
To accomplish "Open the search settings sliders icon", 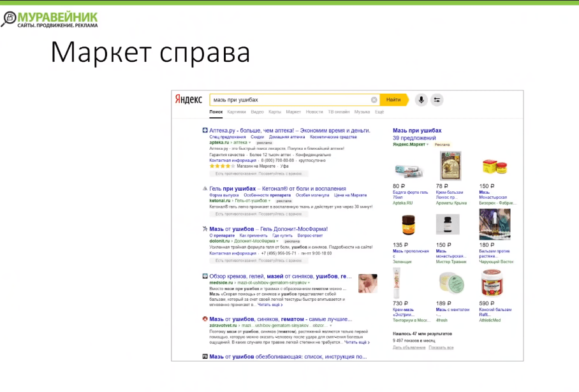I will tap(437, 99).
